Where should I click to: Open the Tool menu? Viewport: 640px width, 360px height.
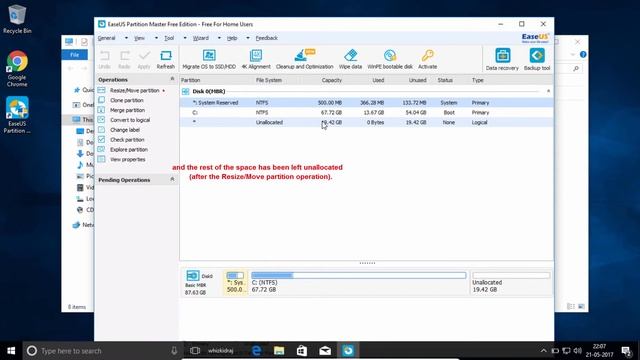pos(169,38)
